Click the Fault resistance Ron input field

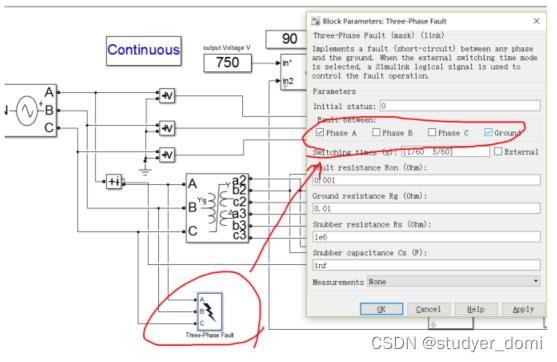(426, 180)
